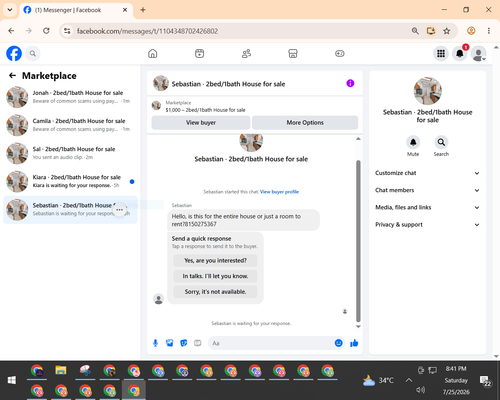Viewport: 500px width, 400px height.
Task: Search within the Sebastian conversation
Action: tap(441, 142)
